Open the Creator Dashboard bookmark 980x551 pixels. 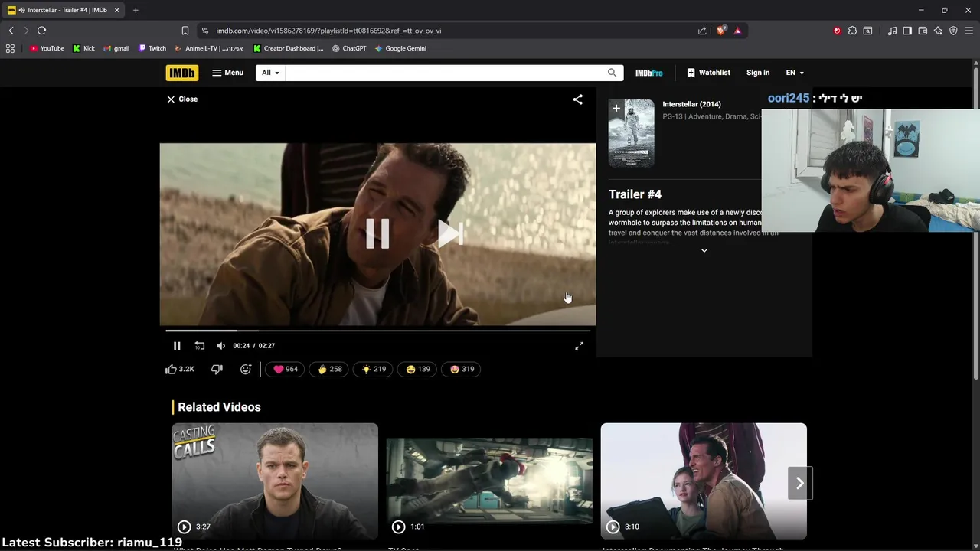click(x=289, y=48)
